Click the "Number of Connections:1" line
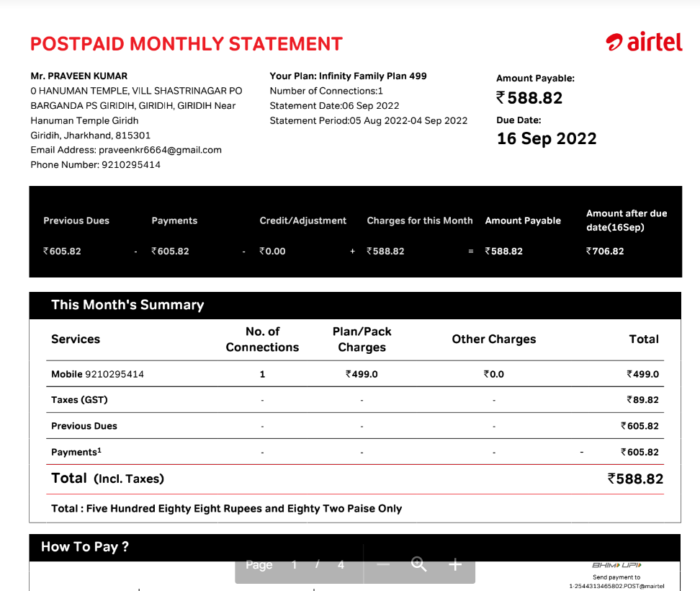The image size is (700, 591). tap(326, 91)
